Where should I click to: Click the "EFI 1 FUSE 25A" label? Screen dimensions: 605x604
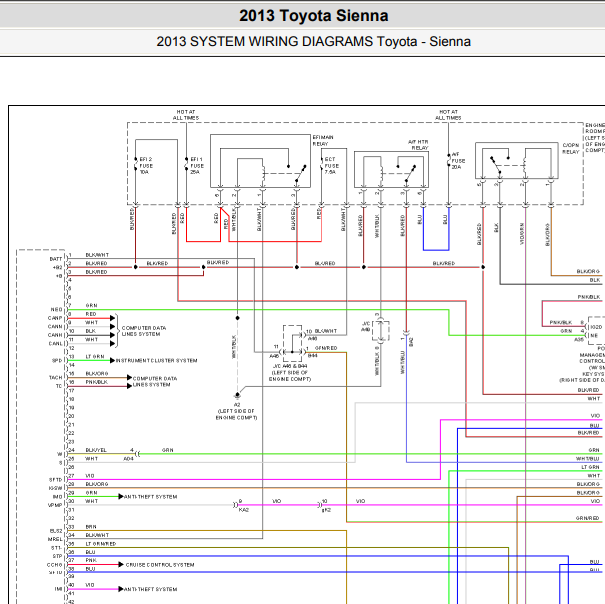pos(197,166)
